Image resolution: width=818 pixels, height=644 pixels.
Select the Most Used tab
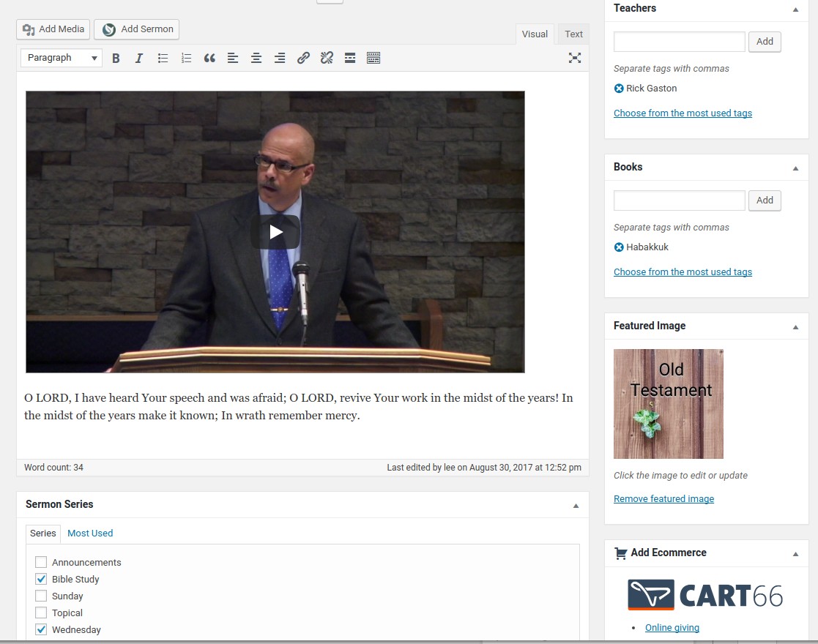90,533
